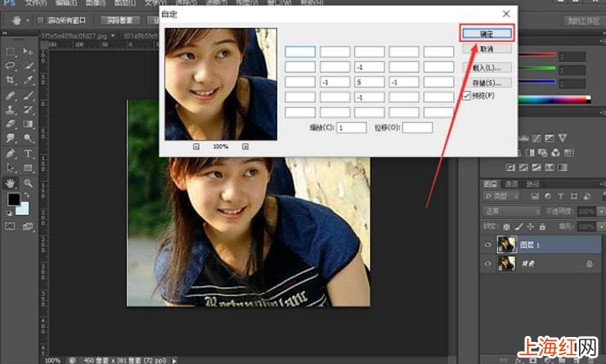The height and width of the screenshot is (364, 606).
Task: Select the Quick Selection tool
Action: [x=28, y=65]
